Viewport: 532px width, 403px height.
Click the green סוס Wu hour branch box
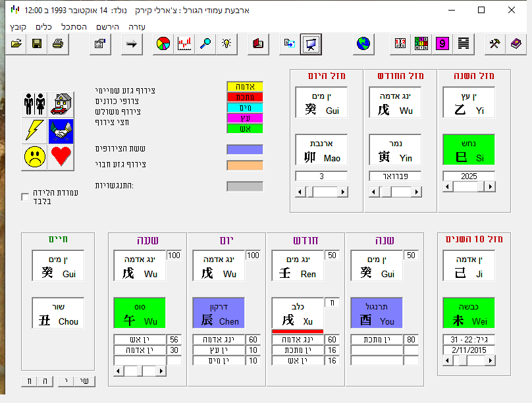coord(139,313)
